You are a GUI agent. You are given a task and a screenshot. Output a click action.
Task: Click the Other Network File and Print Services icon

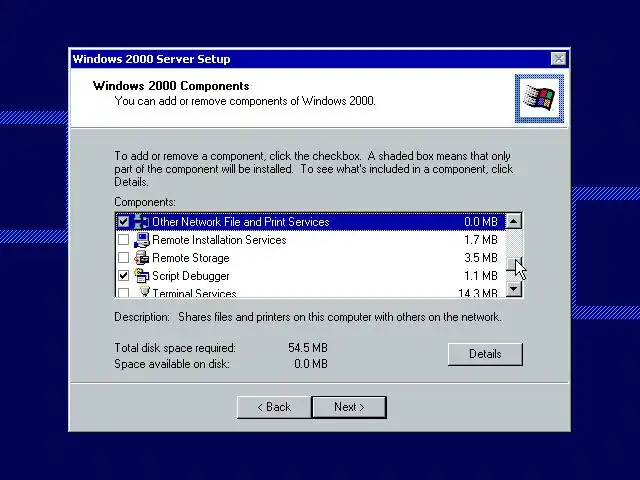[141, 222]
